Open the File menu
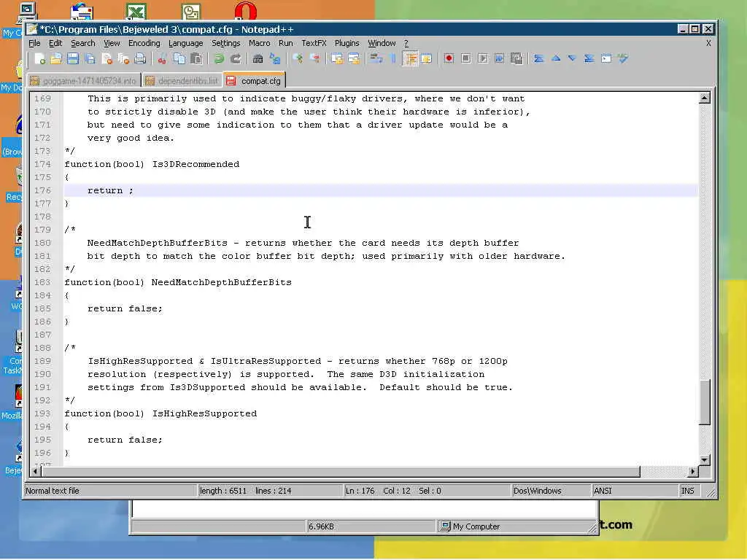This screenshot has height=560, width=747. [34, 43]
